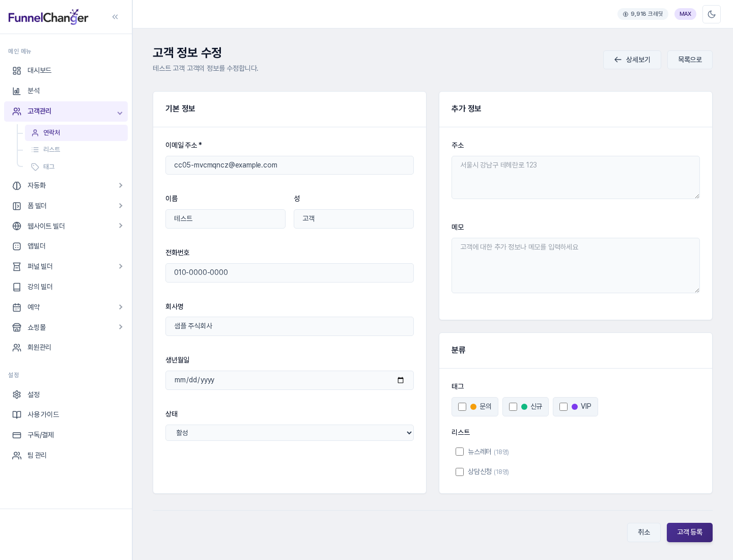This screenshot has width=733, height=560.
Task: Select the purple VIP color dot
Action: 575,407
